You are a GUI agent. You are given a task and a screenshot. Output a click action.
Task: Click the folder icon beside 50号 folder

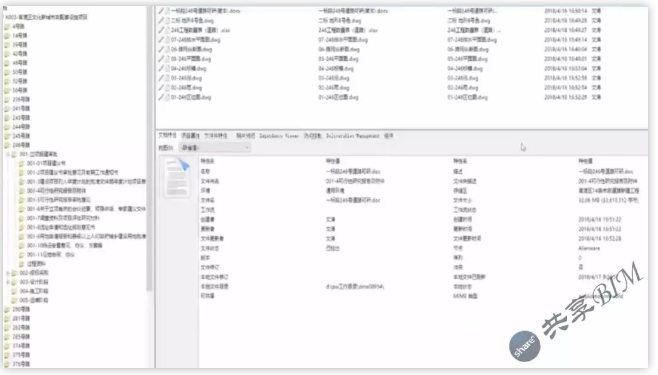click(x=7, y=72)
